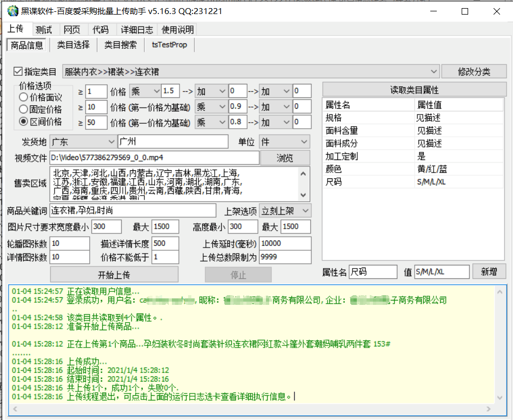Open the 乘 operator dropdown beside 0.9
The height and width of the screenshot is (420, 513).
(x=211, y=106)
